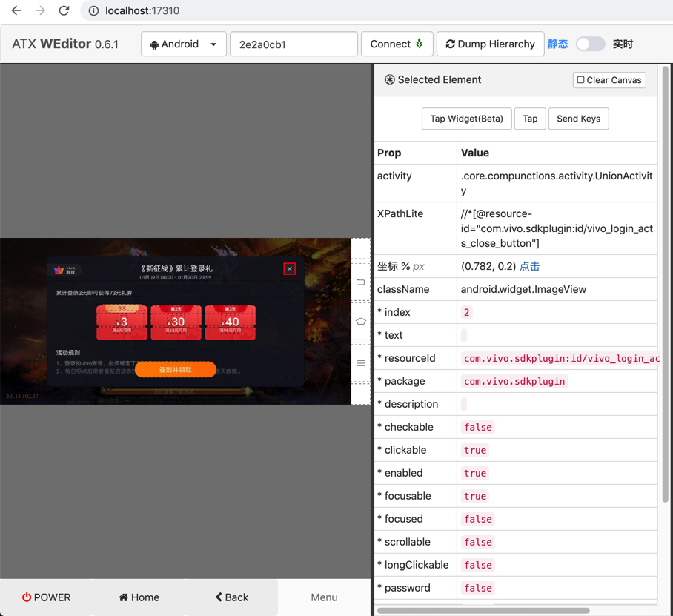Click the password value false

point(478,588)
